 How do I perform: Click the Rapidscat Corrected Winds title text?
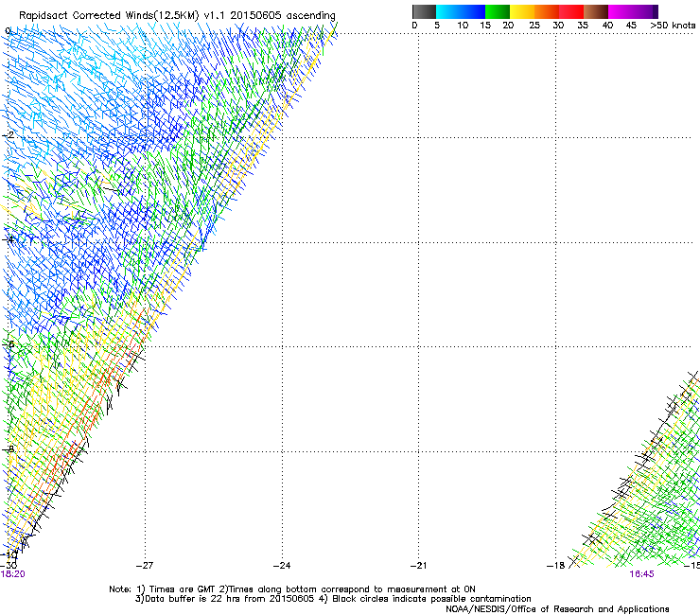tap(177, 15)
